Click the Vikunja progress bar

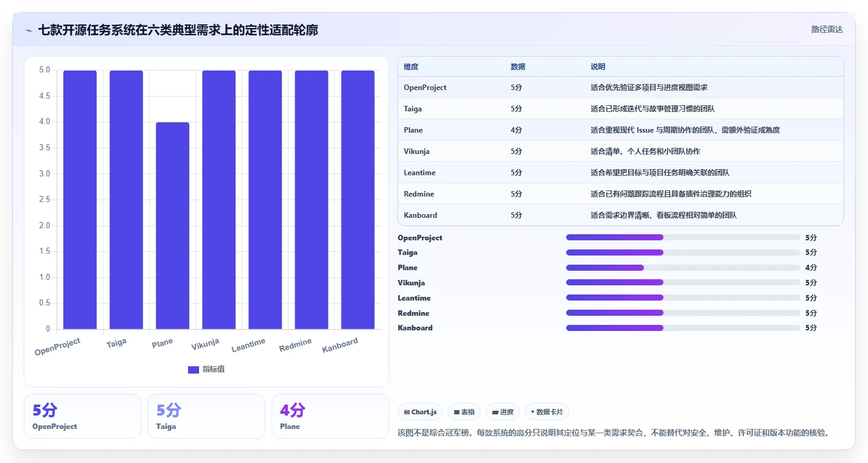point(683,282)
